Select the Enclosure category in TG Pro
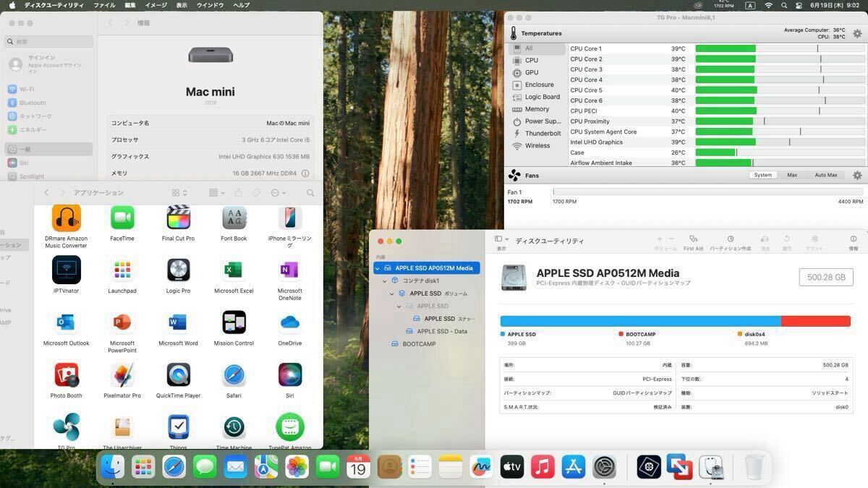Screen dimensions: 868x488 tap(537, 85)
